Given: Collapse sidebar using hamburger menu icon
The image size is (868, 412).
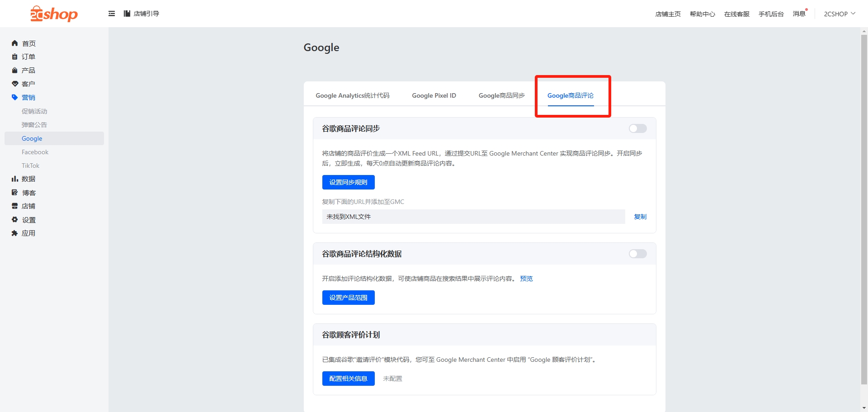Looking at the screenshot, I should pos(112,14).
